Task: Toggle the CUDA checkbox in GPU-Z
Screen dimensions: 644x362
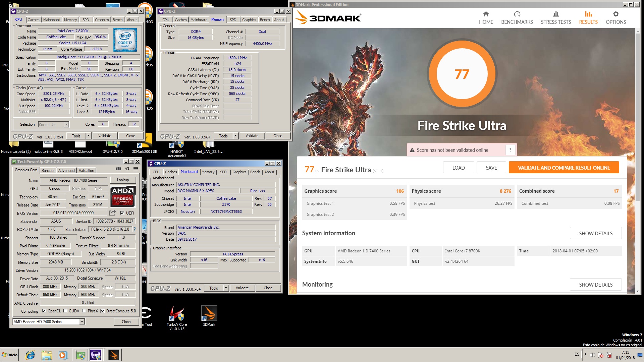Action: click(65, 311)
